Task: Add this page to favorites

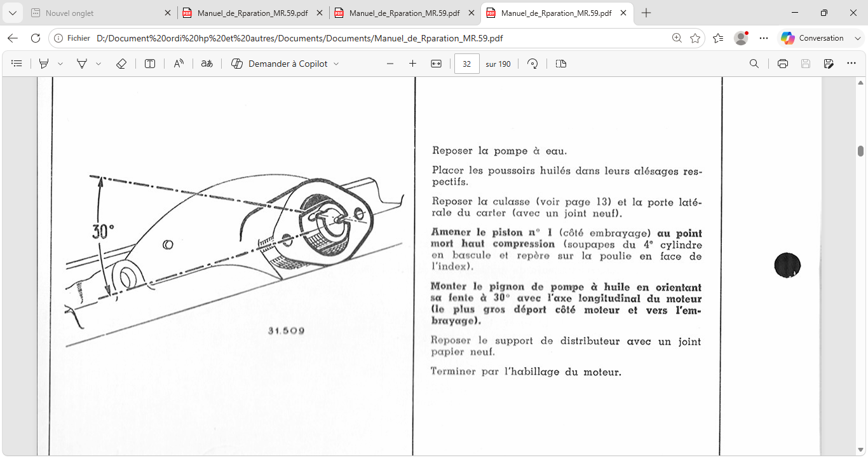Action: [695, 38]
